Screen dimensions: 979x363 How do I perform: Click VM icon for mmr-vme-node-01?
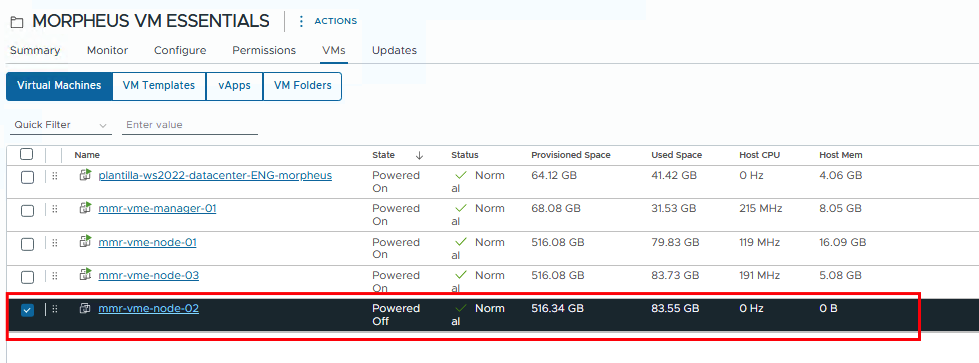click(86, 241)
